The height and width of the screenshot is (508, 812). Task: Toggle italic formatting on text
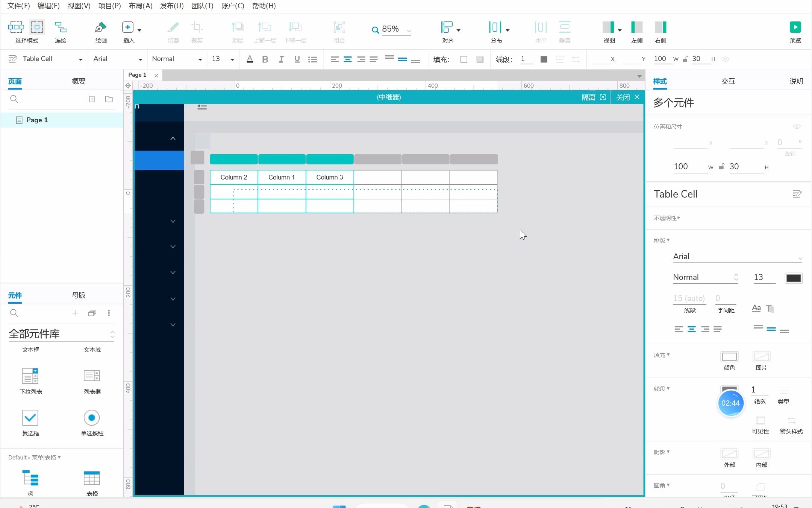coord(280,59)
